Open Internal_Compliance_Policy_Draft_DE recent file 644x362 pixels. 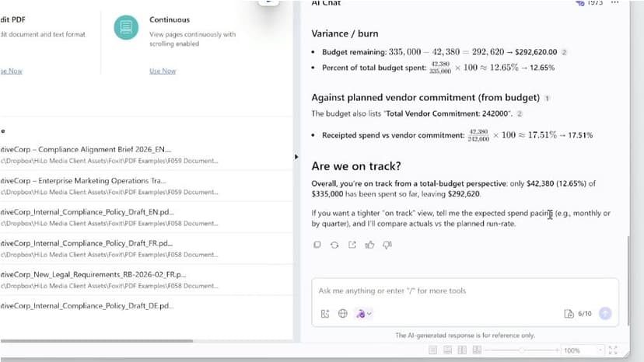(145, 306)
